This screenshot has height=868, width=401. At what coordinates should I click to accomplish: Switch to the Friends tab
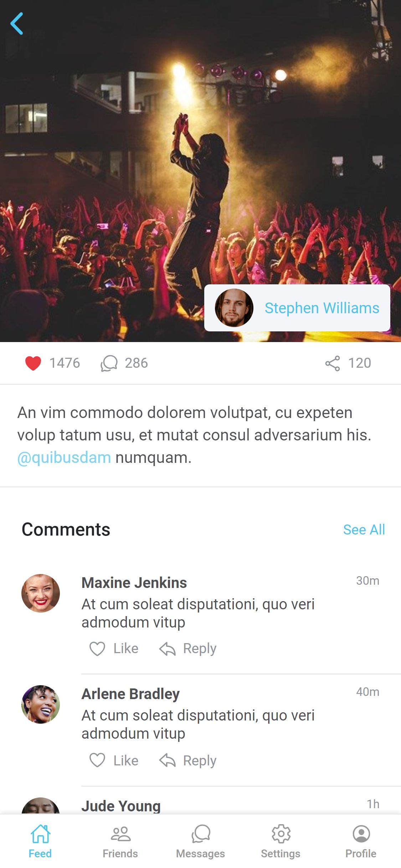(x=120, y=841)
